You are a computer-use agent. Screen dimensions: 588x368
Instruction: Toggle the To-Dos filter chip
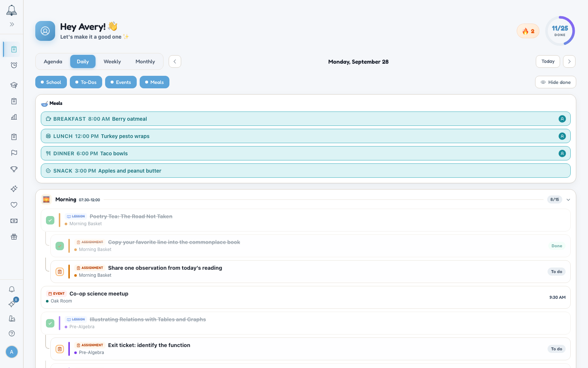[86, 82]
